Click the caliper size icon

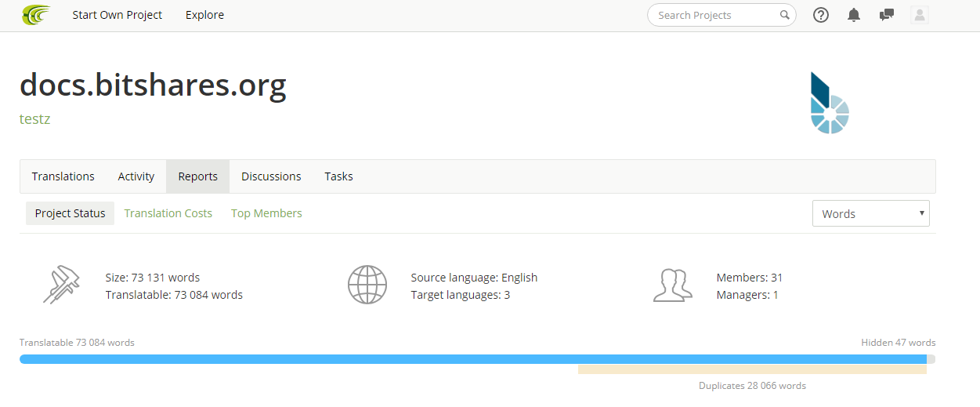tap(61, 285)
